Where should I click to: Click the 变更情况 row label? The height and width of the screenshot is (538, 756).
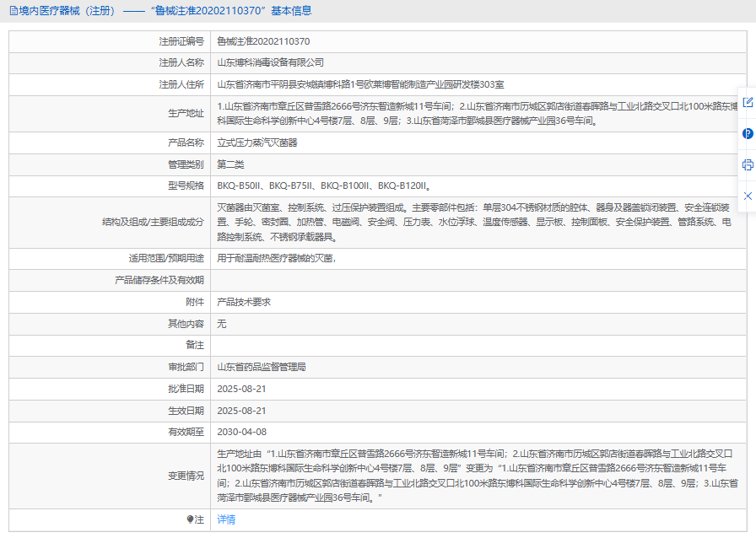[186, 476]
